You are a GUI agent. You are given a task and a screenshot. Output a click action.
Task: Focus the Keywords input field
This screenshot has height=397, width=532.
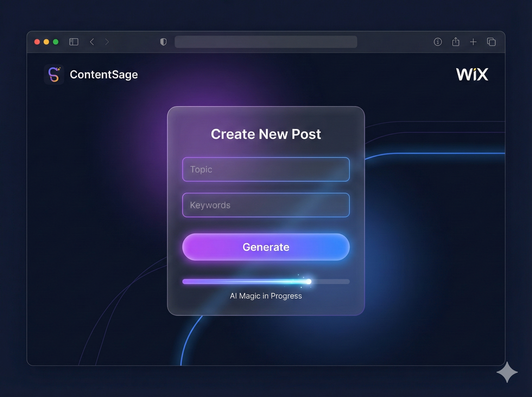pyautogui.click(x=266, y=205)
